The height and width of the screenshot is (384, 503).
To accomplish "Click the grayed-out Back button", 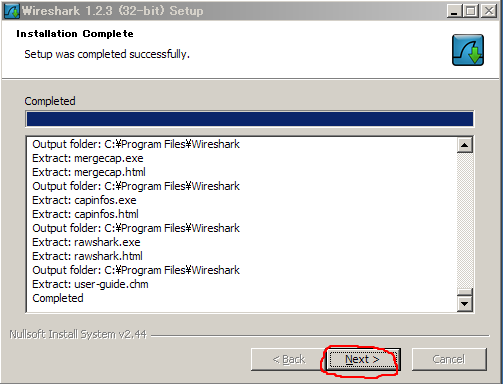I will click(288, 359).
